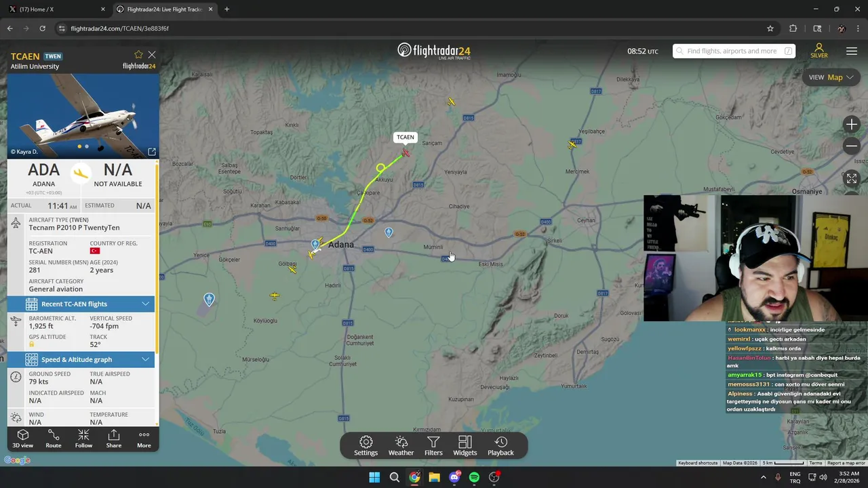
Task: Expand the Recent TC-AEN flights section
Action: 81,304
